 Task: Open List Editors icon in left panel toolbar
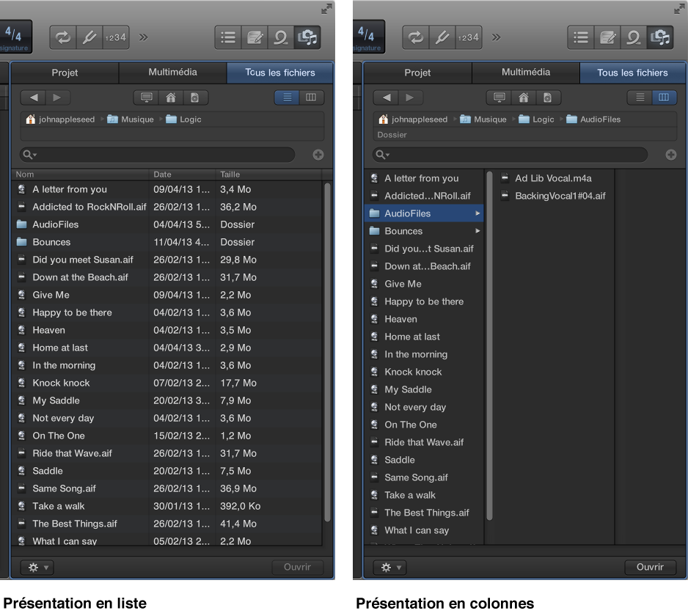[x=228, y=37]
